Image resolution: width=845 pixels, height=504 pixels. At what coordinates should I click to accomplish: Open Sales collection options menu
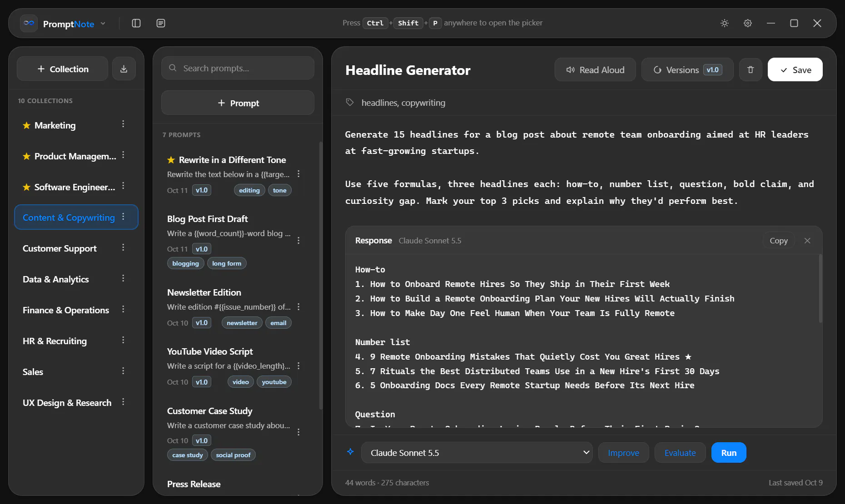coord(123,371)
